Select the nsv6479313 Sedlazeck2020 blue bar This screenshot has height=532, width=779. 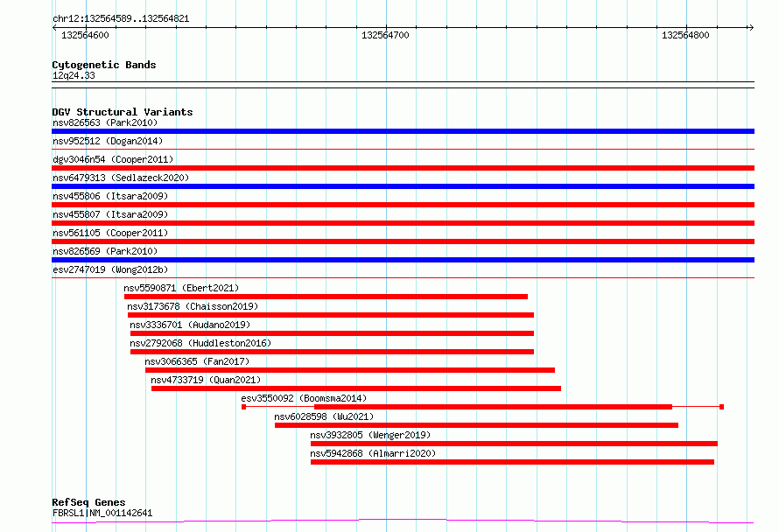[403, 186]
